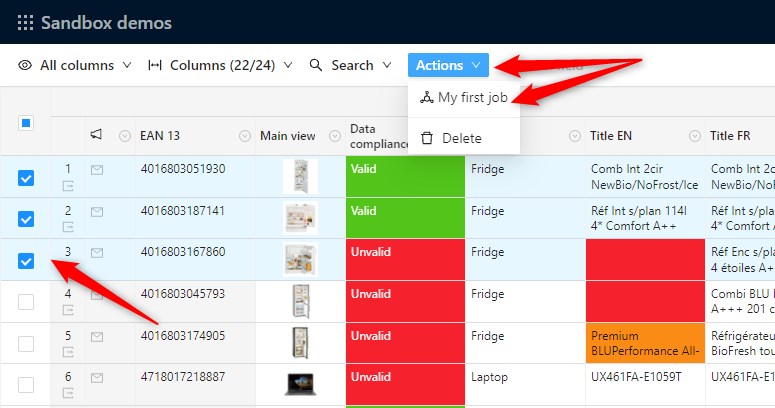
Task: Open row 5 using its export arrow icon
Action: (x=69, y=352)
